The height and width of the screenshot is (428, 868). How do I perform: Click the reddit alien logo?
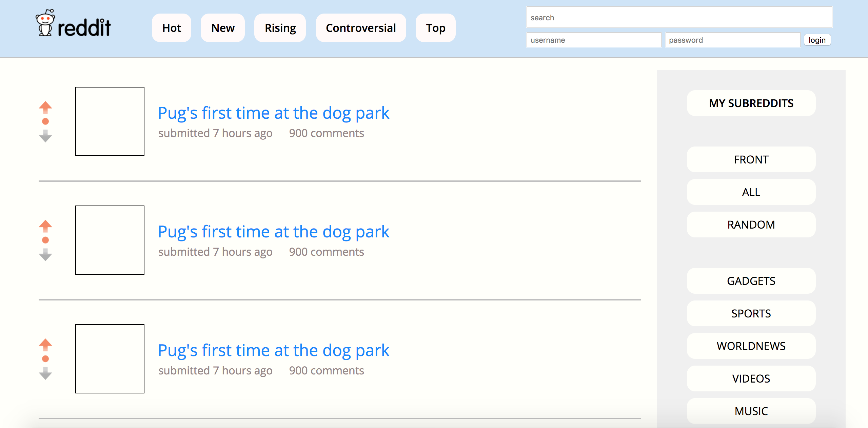45,22
